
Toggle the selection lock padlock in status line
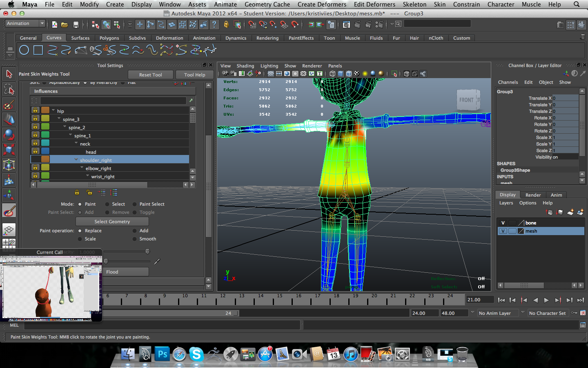pyautogui.click(x=226, y=25)
